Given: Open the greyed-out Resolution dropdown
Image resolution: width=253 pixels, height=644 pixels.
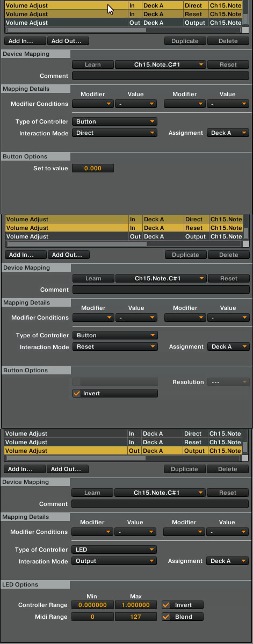Looking at the screenshot, I should click(228, 382).
